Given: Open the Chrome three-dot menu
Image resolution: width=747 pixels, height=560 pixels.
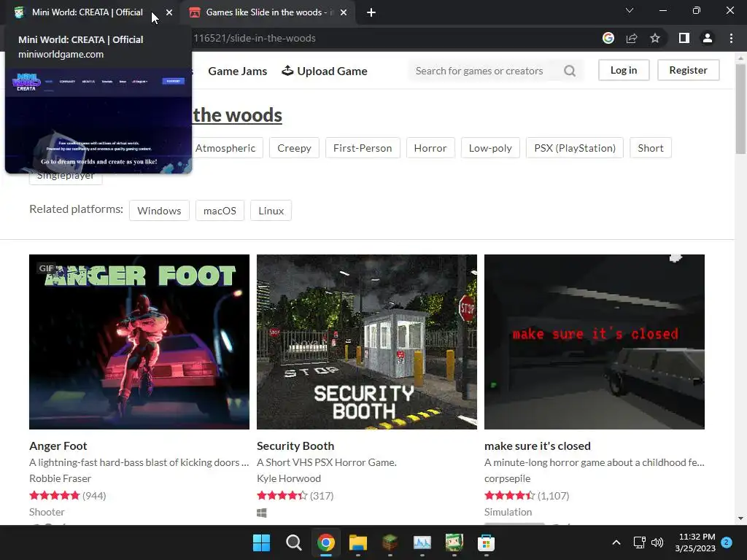Looking at the screenshot, I should coord(731,38).
